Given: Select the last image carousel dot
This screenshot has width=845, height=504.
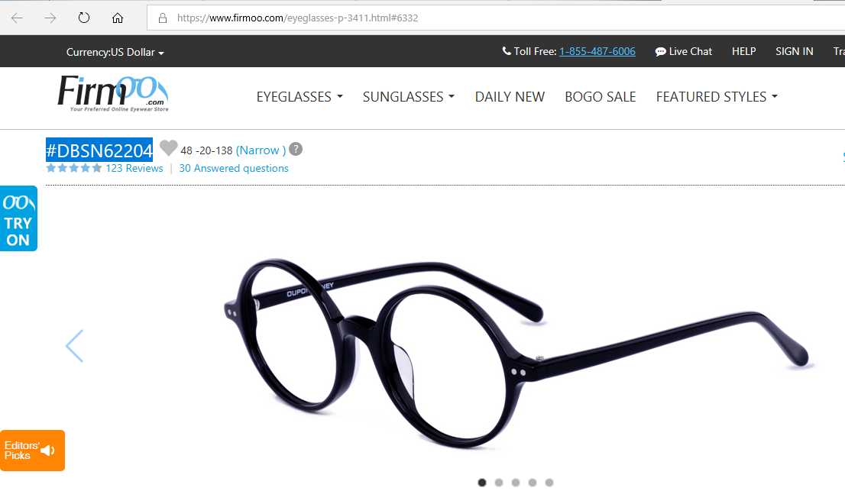Looking at the screenshot, I should click(549, 483).
